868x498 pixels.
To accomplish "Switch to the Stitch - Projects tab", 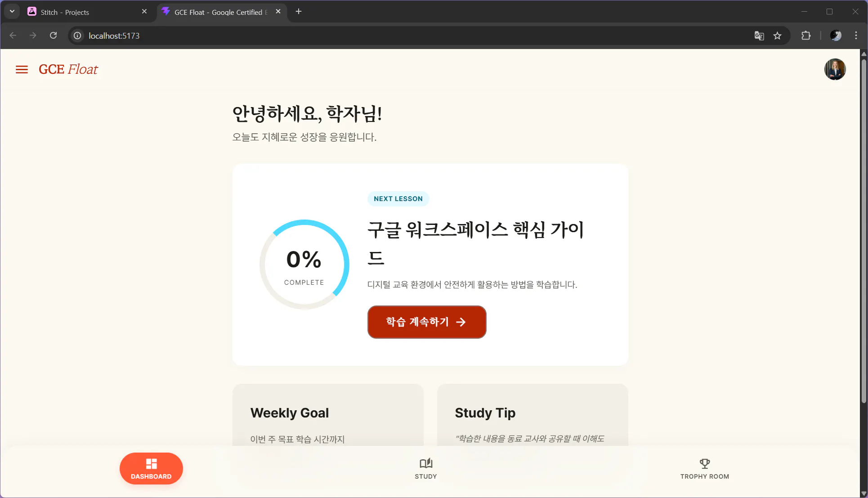I will [87, 12].
